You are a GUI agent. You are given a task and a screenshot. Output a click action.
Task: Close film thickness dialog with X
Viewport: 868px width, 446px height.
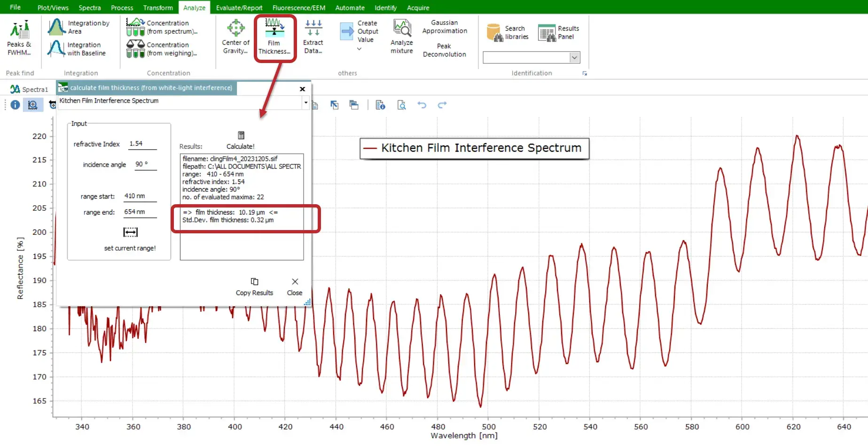[303, 89]
